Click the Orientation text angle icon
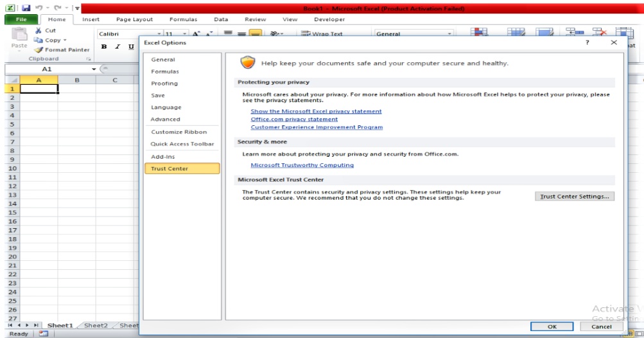 [275, 33]
